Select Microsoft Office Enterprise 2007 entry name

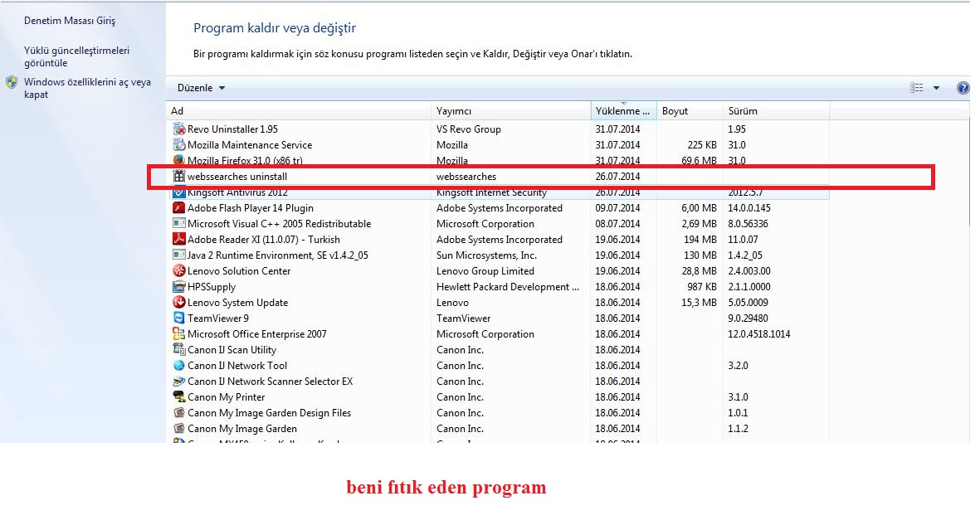[257, 333]
